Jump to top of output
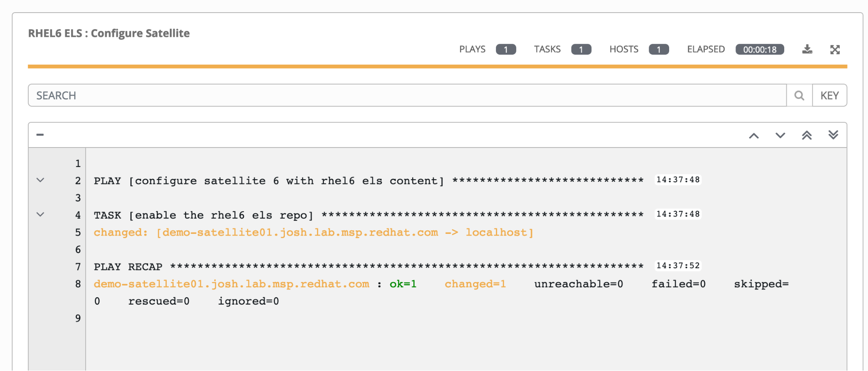Screen dimensions: 868x371 pos(806,135)
